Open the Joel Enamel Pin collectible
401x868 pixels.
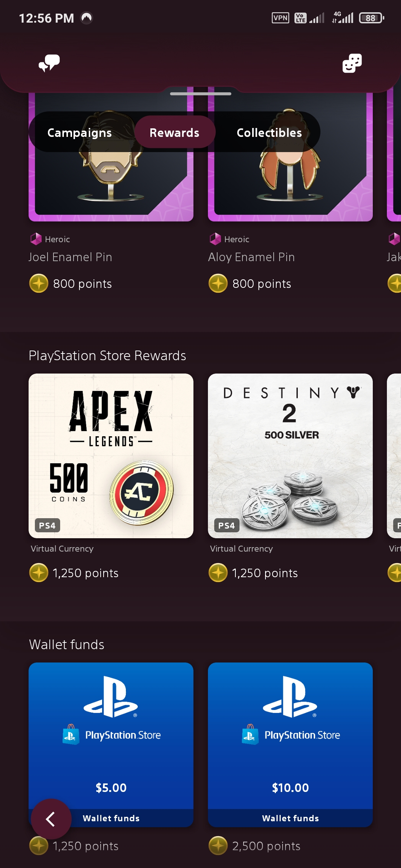pyautogui.click(x=111, y=157)
